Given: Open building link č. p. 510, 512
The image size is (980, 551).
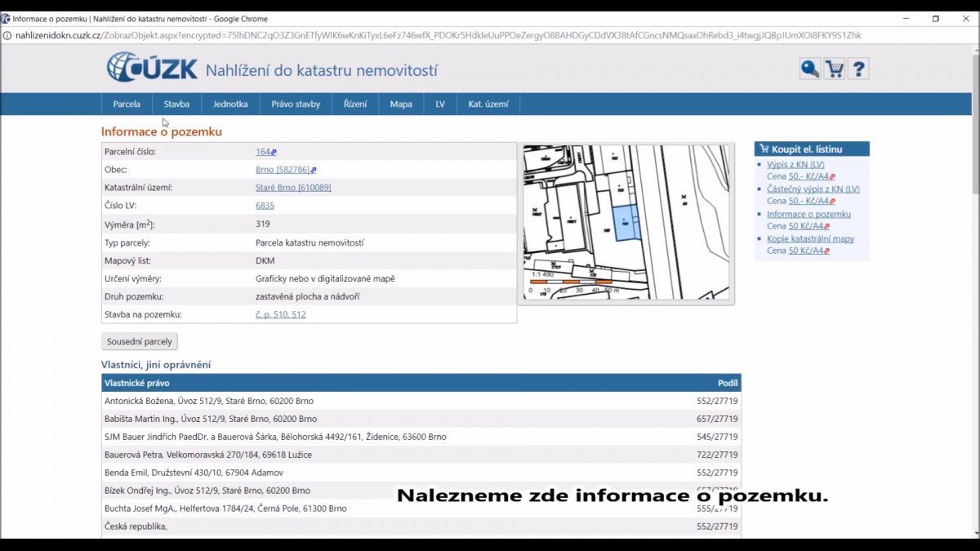Looking at the screenshot, I should [281, 314].
